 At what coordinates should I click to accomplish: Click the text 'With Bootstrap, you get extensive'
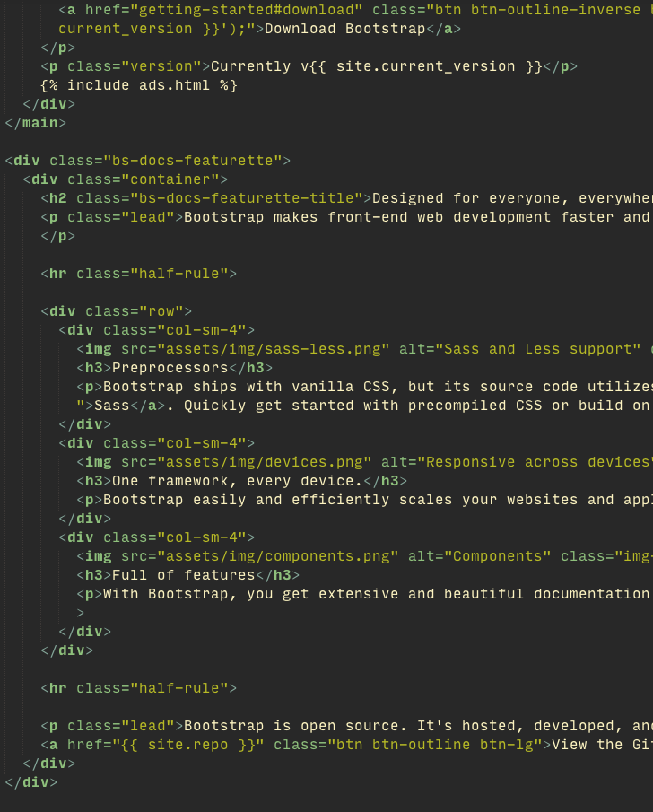click(x=250, y=594)
